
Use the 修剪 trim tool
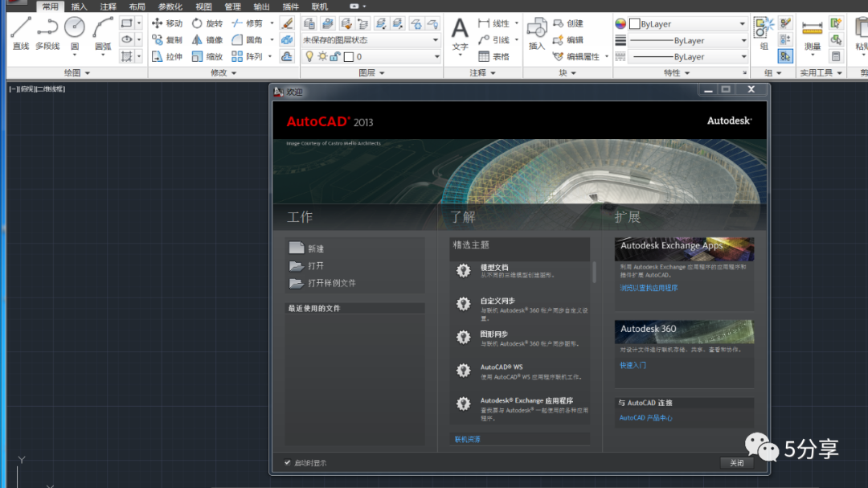point(248,23)
